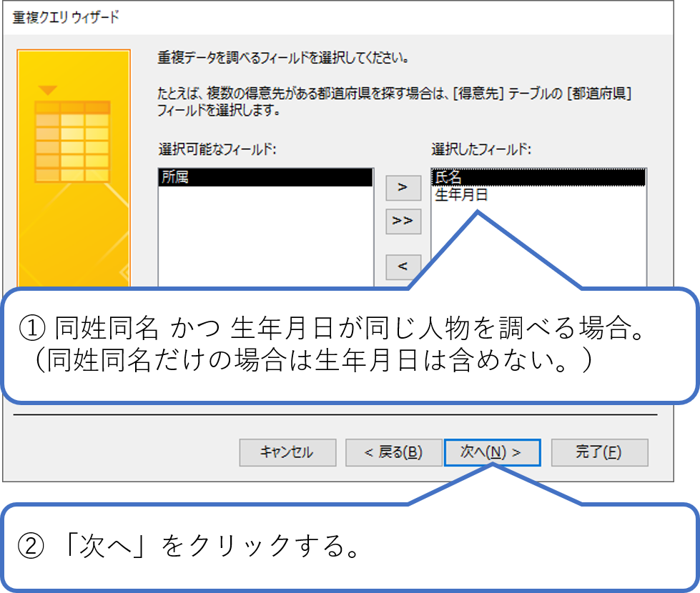The image size is (700, 593).
Task: Click the wizard table illustration image
Action: point(74,169)
